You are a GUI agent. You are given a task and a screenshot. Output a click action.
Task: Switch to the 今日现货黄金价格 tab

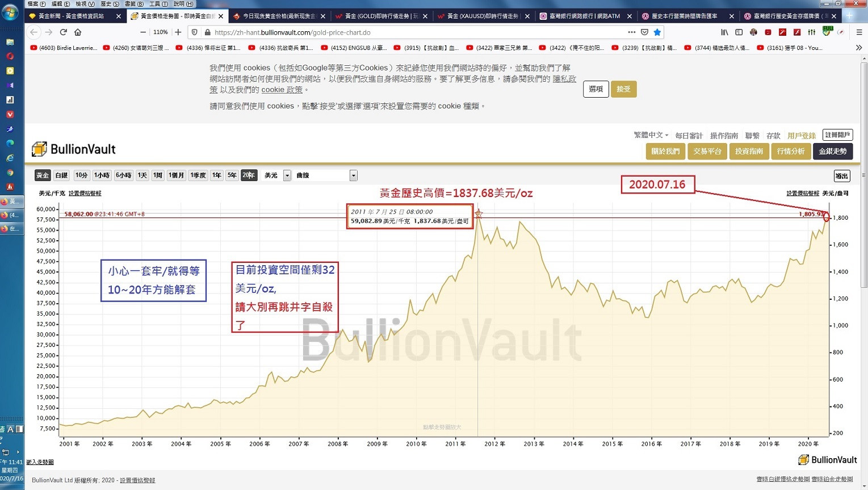click(x=280, y=16)
